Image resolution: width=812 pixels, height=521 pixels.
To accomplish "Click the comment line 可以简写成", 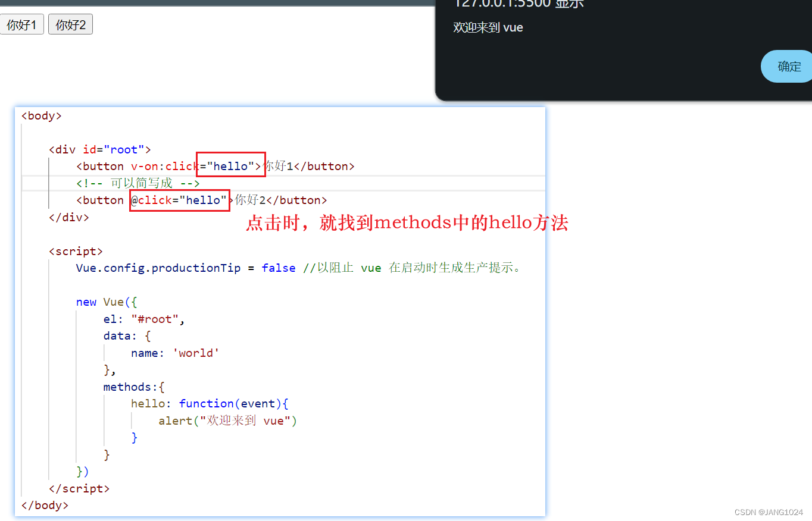I will pyautogui.click(x=138, y=183).
